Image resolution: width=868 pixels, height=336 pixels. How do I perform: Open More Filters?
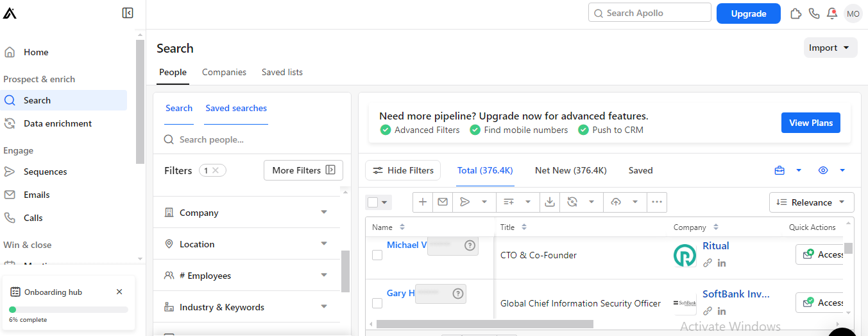(303, 170)
